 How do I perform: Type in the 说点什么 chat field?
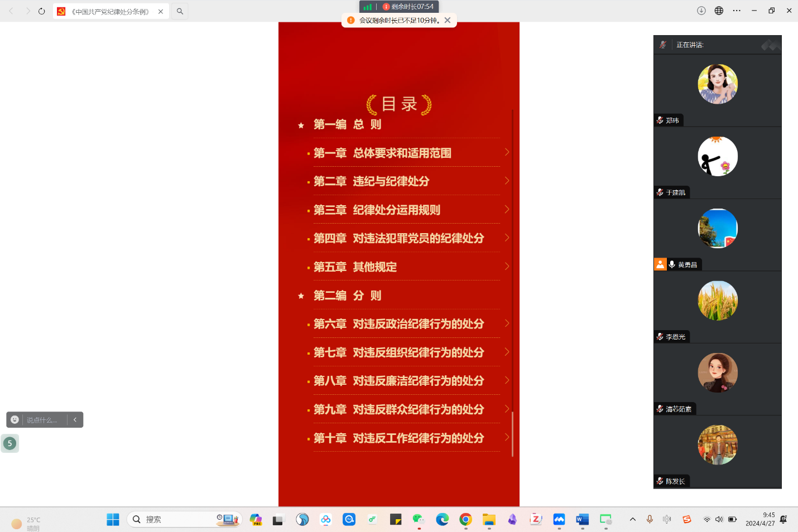[x=42, y=420]
